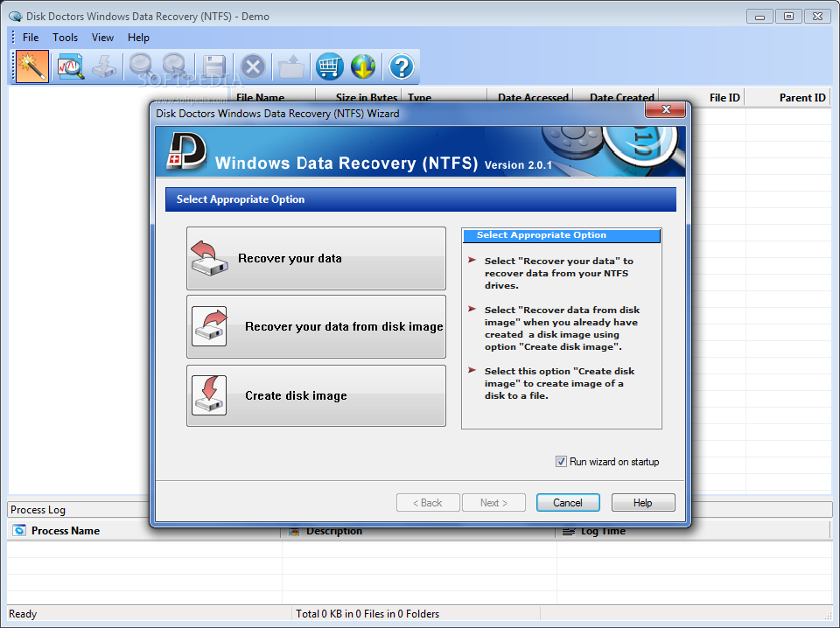Viewport: 840px width, 628px height.
Task: Open the Tools menu
Action: tap(65, 38)
